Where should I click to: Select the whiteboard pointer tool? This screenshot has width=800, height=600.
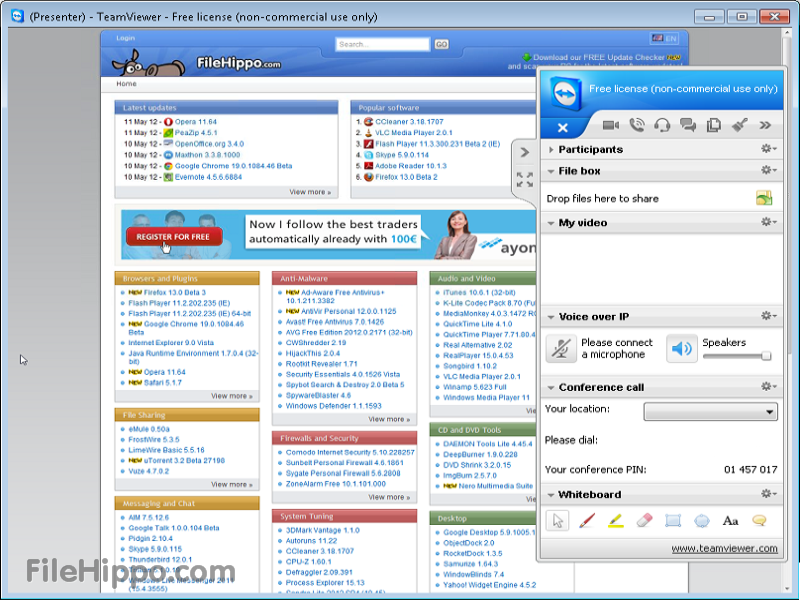(557, 521)
